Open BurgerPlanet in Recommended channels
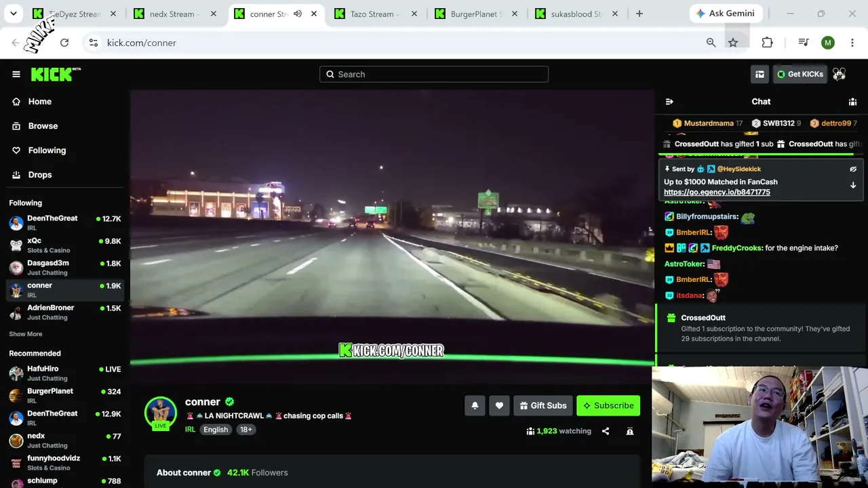This screenshot has height=488, width=868. coord(65,396)
